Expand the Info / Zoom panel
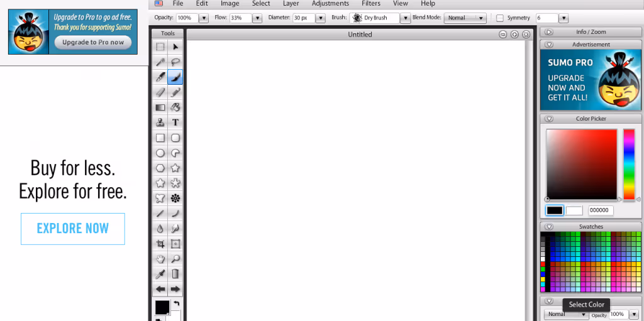Image resolution: width=644 pixels, height=321 pixels. pyautogui.click(x=550, y=32)
